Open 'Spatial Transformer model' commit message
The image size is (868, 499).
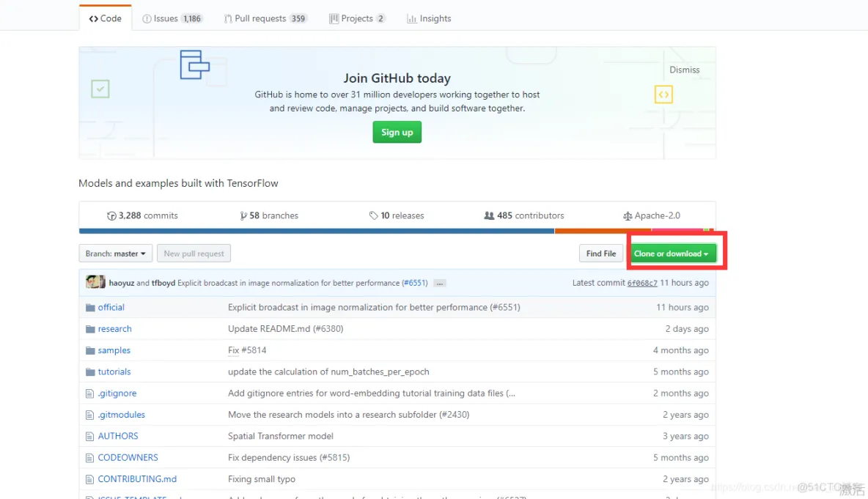(281, 436)
